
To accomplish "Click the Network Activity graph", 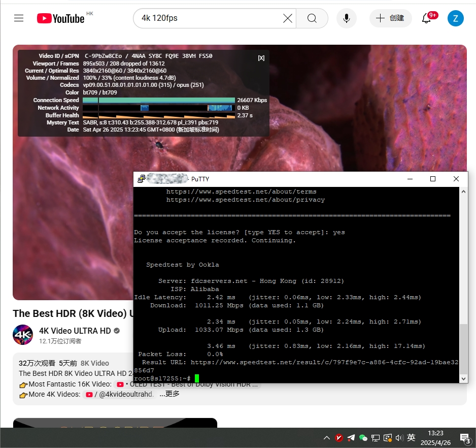I will point(159,108).
